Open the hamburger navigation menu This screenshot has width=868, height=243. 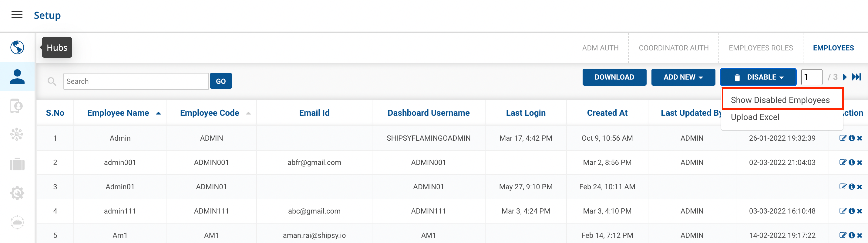pyautogui.click(x=17, y=15)
